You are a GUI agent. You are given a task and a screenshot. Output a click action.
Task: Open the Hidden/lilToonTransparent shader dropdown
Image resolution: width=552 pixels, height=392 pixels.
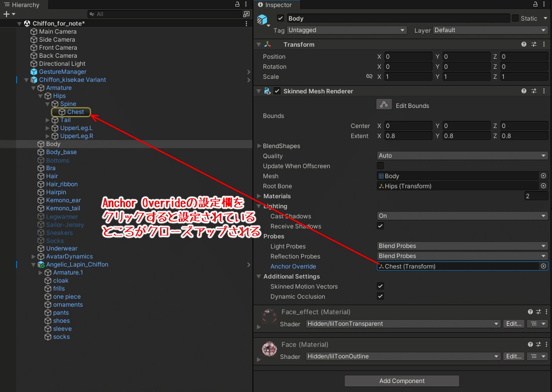(x=403, y=324)
